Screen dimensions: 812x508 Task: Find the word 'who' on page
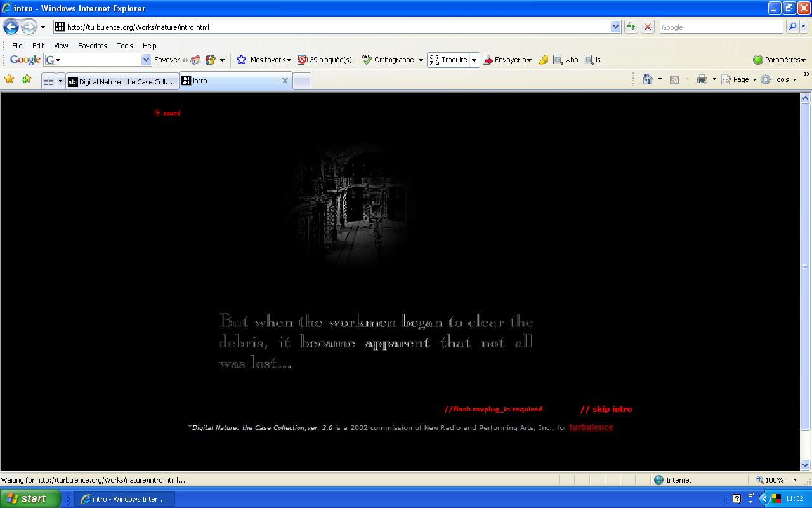click(x=566, y=60)
